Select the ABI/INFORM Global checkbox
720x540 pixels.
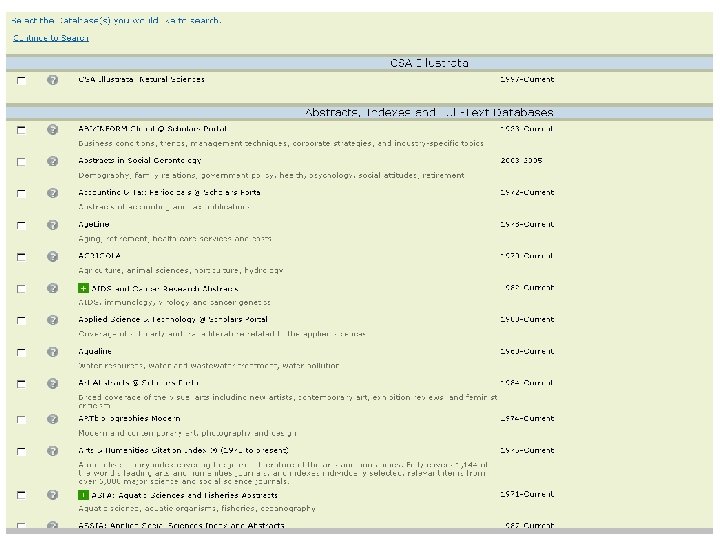click(21, 130)
